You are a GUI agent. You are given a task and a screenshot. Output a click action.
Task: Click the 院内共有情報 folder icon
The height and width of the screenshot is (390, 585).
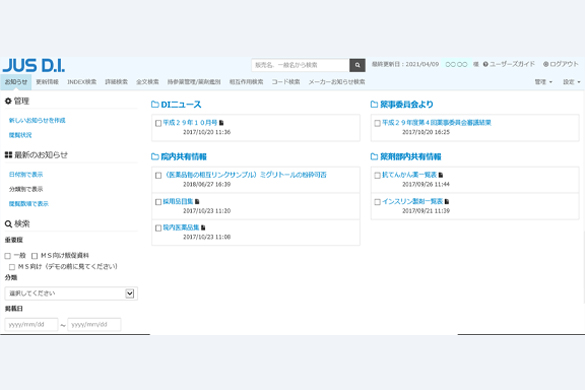click(155, 156)
